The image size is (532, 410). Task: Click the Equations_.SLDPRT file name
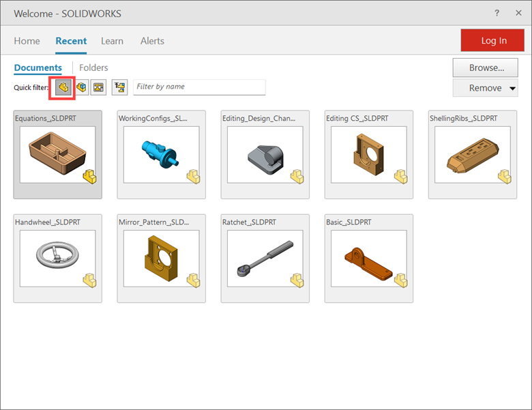pyautogui.click(x=46, y=119)
